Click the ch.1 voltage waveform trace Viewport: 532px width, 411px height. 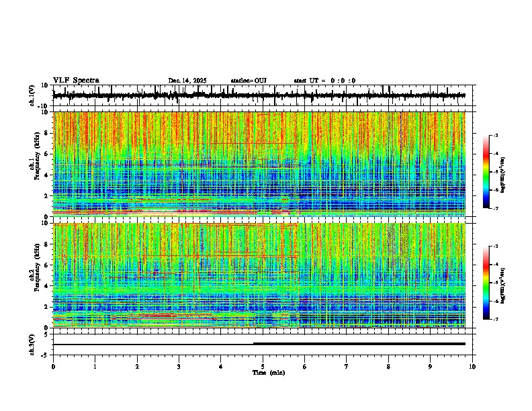click(259, 95)
